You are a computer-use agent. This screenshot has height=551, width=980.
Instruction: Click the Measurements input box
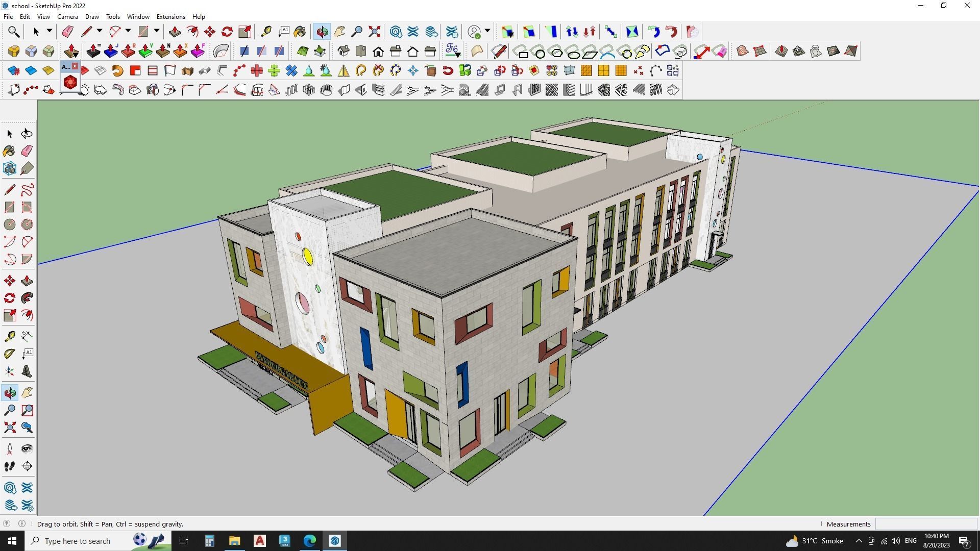click(925, 524)
